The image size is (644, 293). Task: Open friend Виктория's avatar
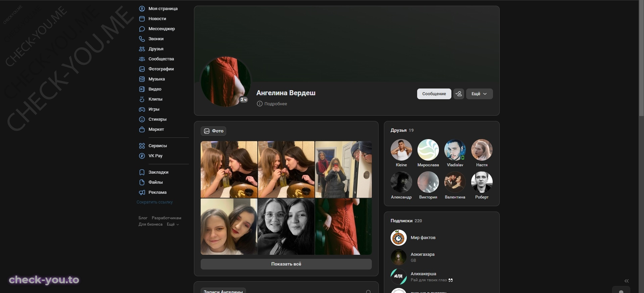point(428,182)
